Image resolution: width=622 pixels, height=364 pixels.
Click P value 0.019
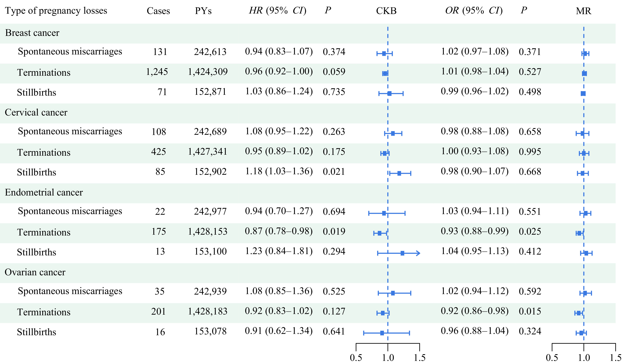click(x=334, y=232)
